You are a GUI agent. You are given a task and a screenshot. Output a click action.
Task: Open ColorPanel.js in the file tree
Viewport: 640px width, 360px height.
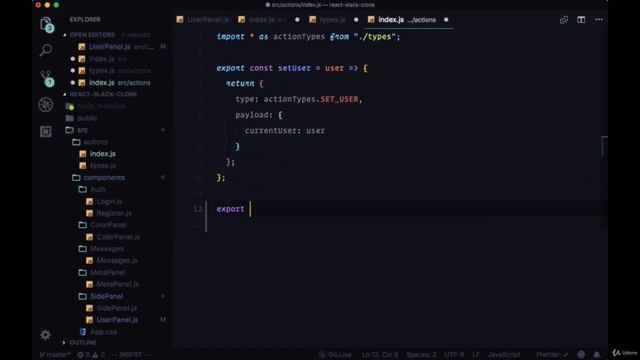coord(118,237)
